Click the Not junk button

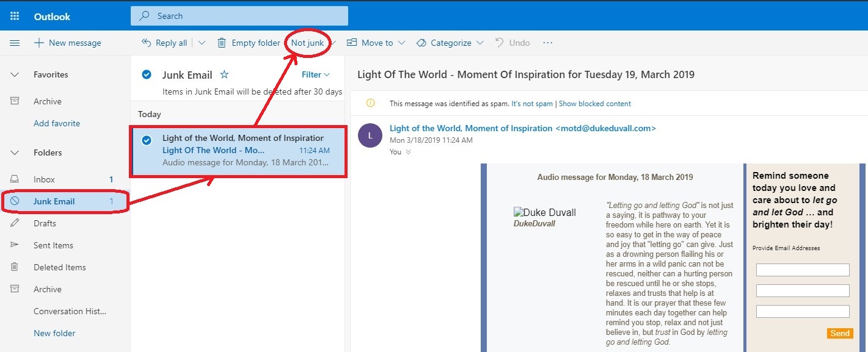(x=307, y=43)
